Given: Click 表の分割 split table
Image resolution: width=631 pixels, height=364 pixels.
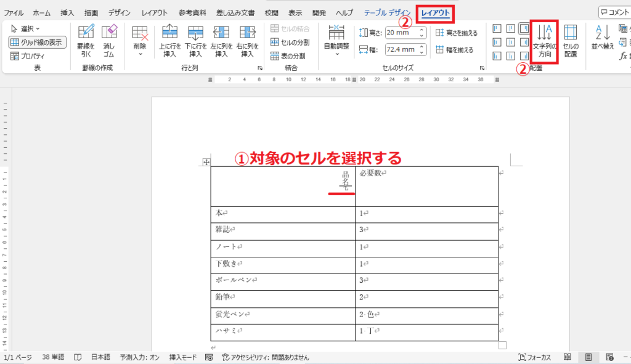Looking at the screenshot, I should (x=288, y=56).
